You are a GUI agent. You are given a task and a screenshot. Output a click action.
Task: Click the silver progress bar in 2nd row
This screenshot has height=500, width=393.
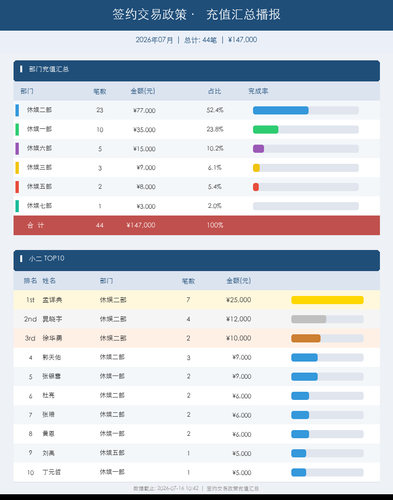pos(309,319)
